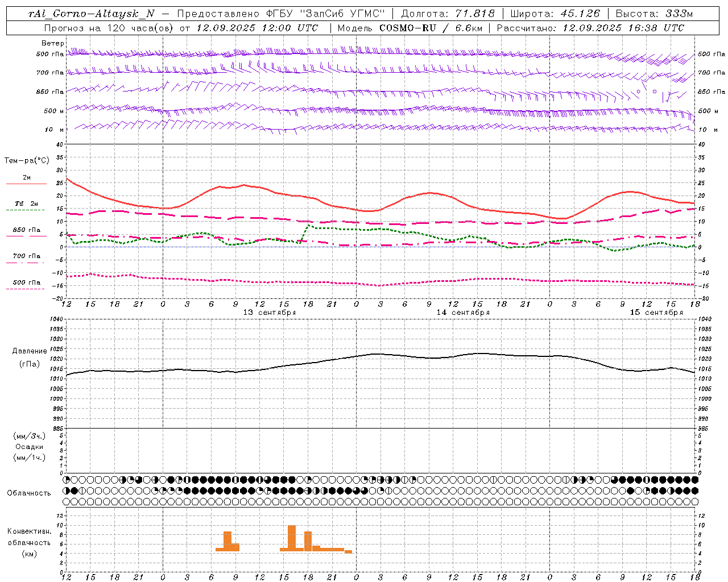Click the 15 сентября date label
The image size is (728, 582).
pyautogui.click(x=656, y=313)
